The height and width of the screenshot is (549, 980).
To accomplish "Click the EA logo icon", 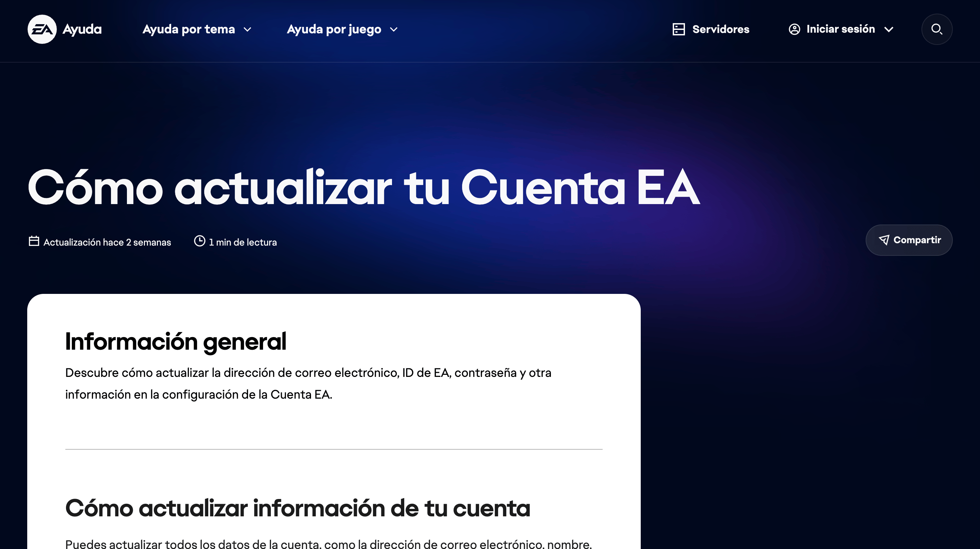I will click(42, 29).
